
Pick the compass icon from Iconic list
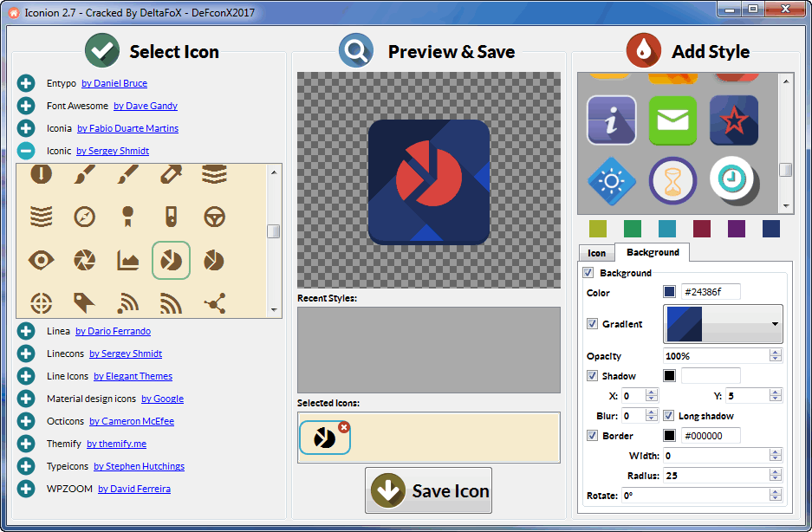pos(84,217)
